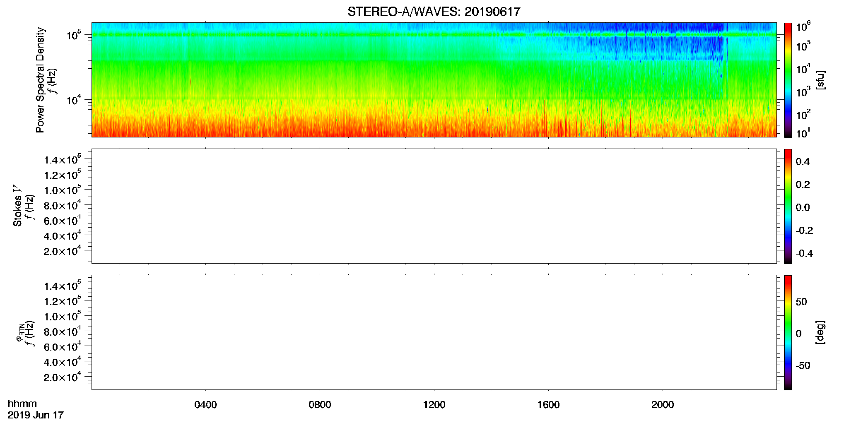
Task: Click the degrees color bar
Action: tap(788, 332)
